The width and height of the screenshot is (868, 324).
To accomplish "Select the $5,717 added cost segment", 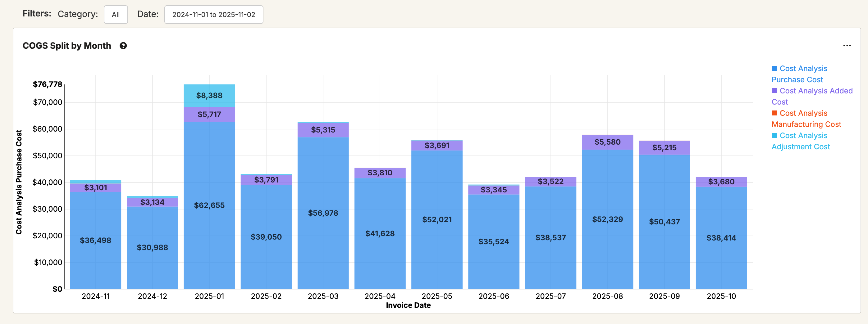I will pos(209,115).
